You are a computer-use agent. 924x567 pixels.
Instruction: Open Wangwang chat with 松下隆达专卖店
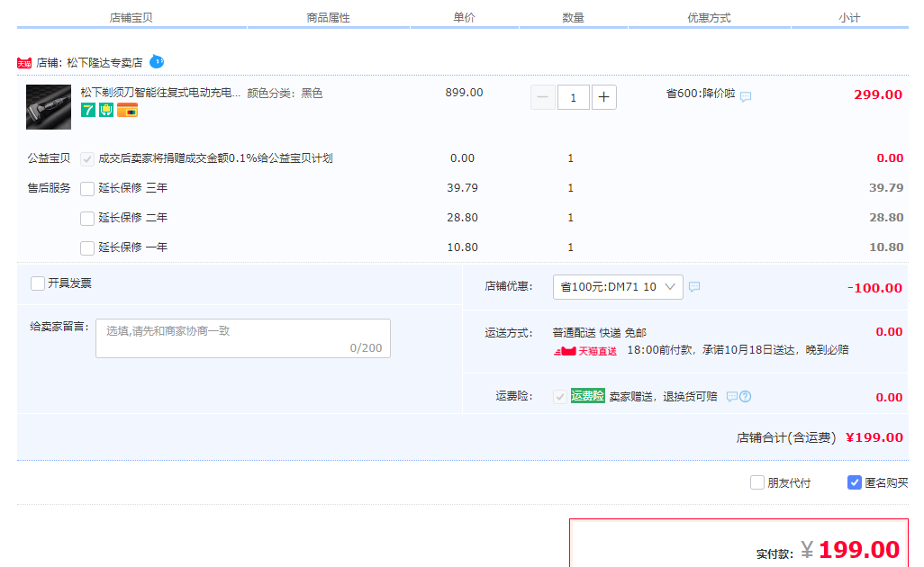coord(157,61)
